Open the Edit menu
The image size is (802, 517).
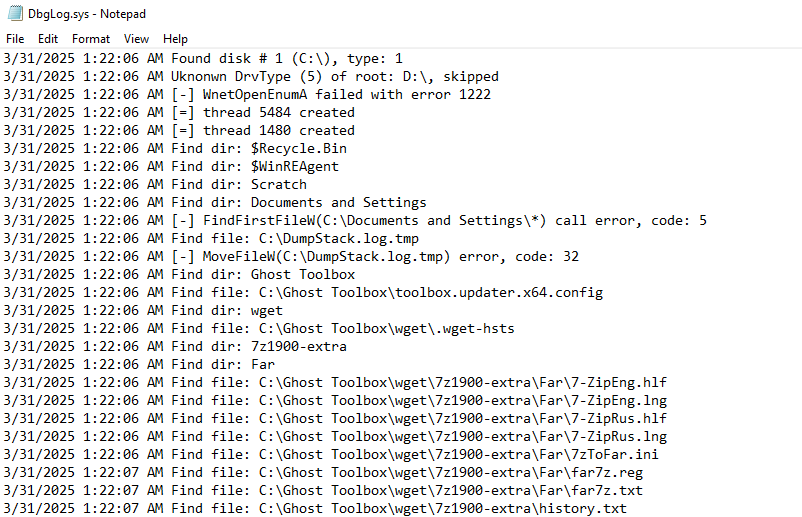click(x=48, y=39)
